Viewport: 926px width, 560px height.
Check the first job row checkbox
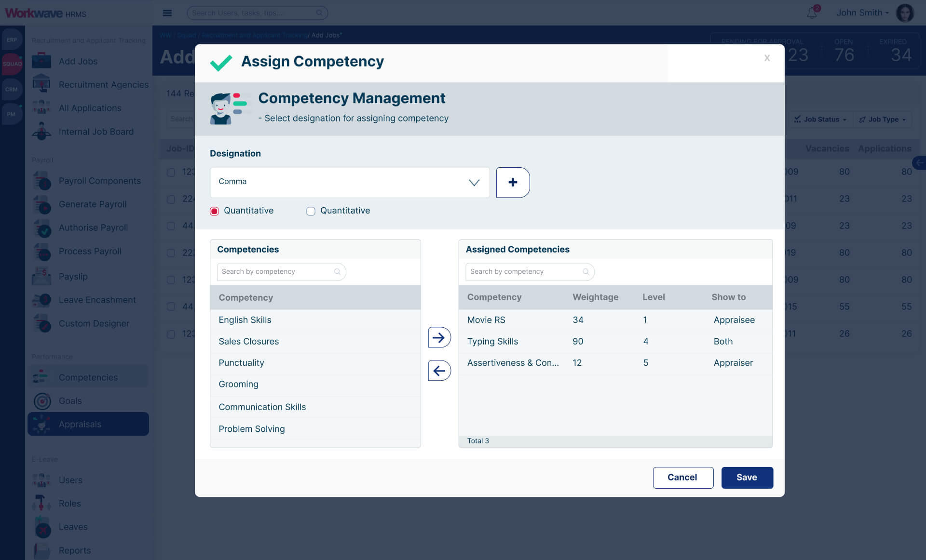click(171, 172)
